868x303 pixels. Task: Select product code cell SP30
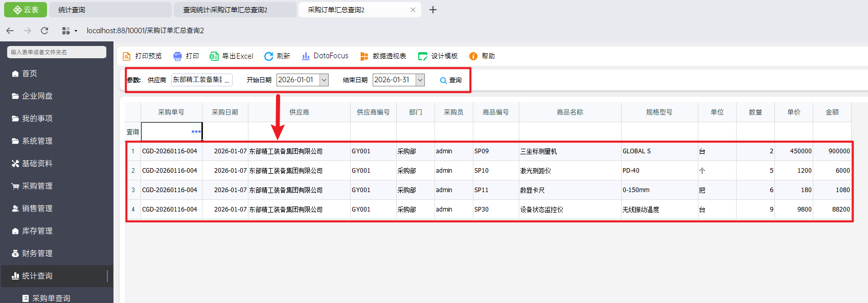pos(496,209)
